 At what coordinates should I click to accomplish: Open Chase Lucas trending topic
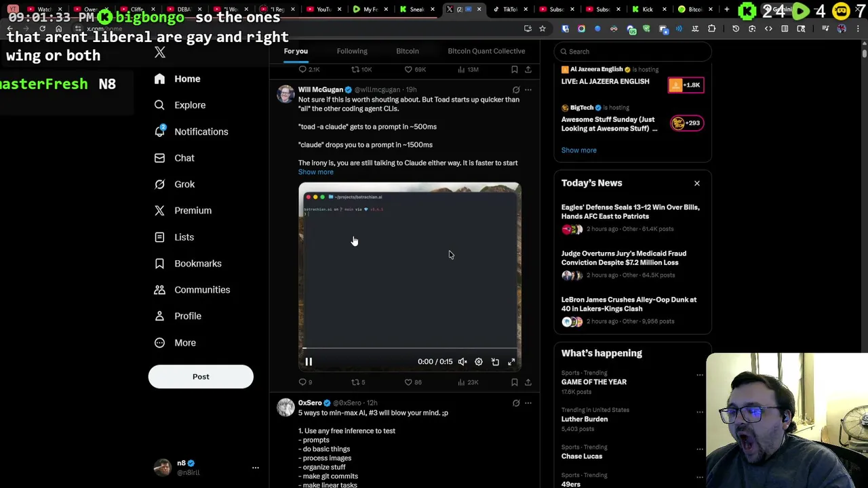click(582, 457)
